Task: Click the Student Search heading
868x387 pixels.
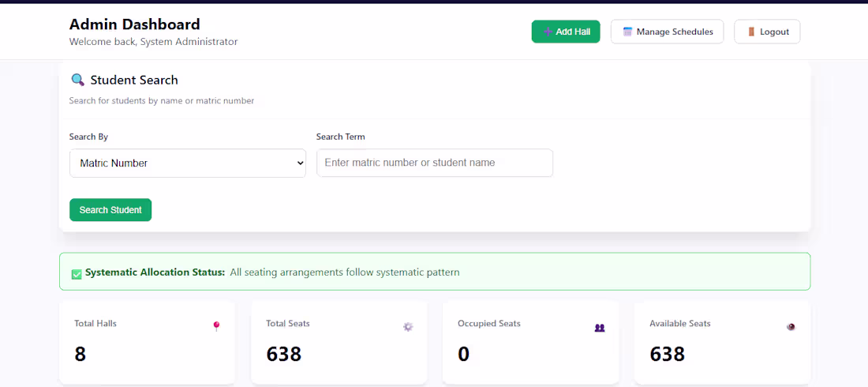Action: tap(134, 80)
